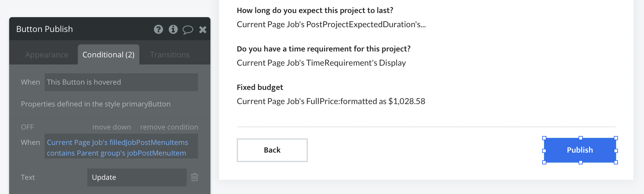Open the comment bubble icon
The image size is (644, 194).
tap(188, 30)
